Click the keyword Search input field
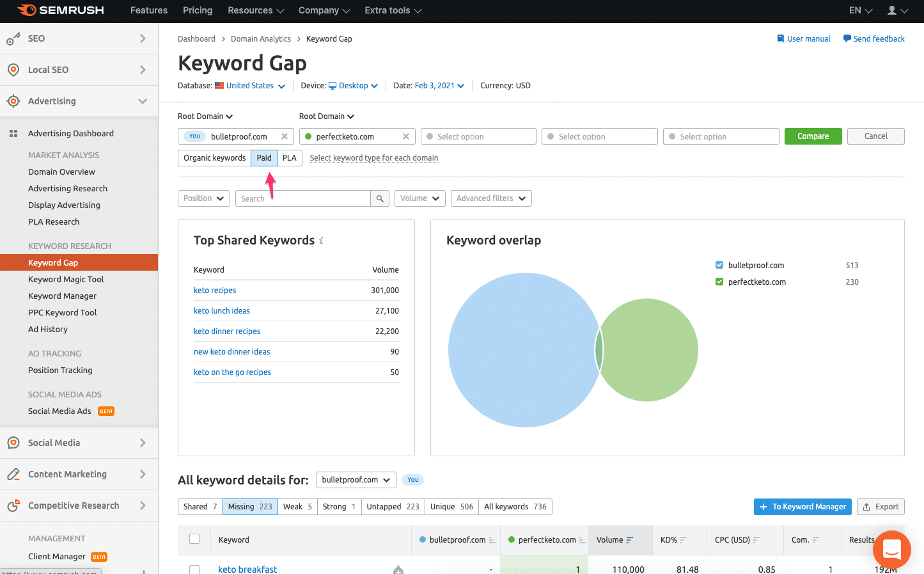 click(x=303, y=198)
